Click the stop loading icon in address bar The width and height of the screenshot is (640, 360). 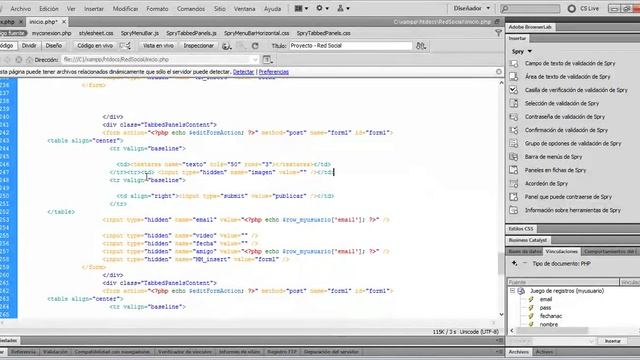point(19,60)
